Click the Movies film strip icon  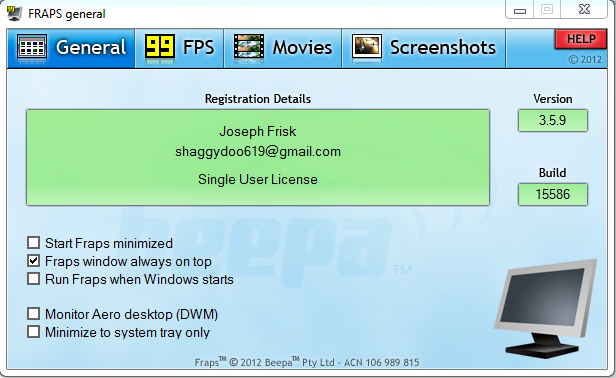(249, 48)
